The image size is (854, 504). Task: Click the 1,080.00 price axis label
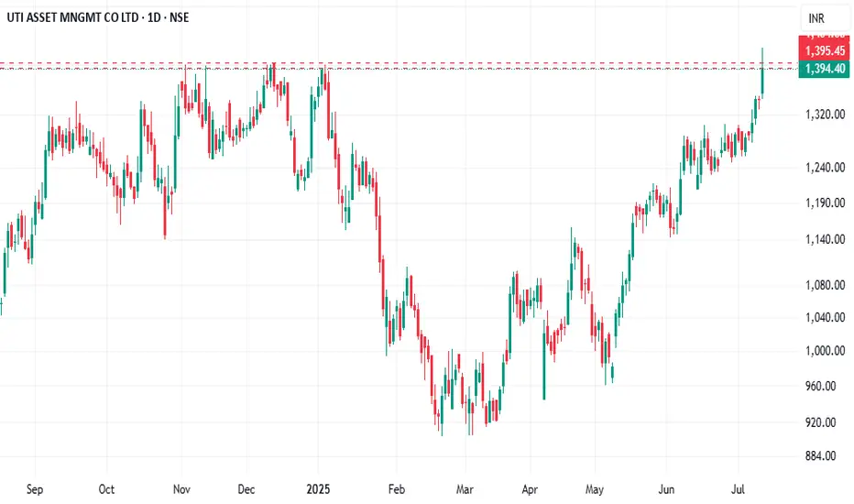[823, 285]
